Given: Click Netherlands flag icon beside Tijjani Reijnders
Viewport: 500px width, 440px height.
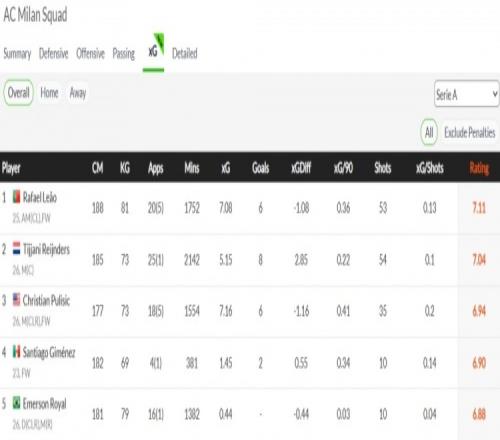Looking at the screenshot, I should [x=16, y=248].
